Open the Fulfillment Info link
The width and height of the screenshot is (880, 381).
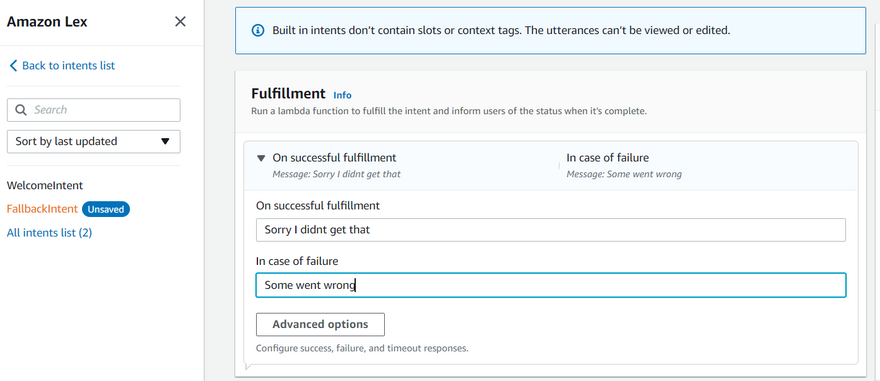click(342, 95)
